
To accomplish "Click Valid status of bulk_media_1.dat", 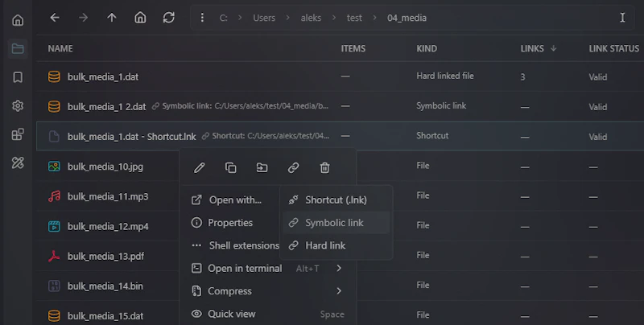I will click(x=597, y=77).
